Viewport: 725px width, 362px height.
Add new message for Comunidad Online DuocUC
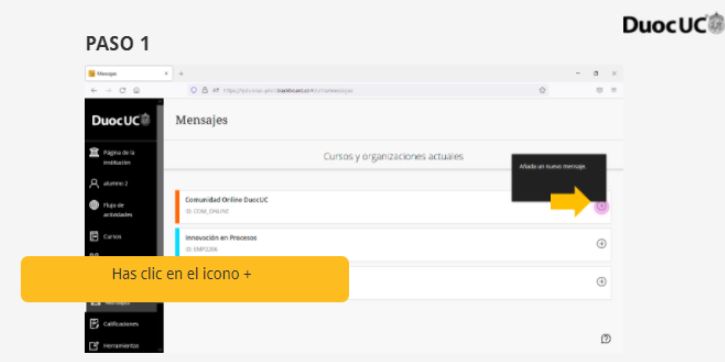coord(601,207)
